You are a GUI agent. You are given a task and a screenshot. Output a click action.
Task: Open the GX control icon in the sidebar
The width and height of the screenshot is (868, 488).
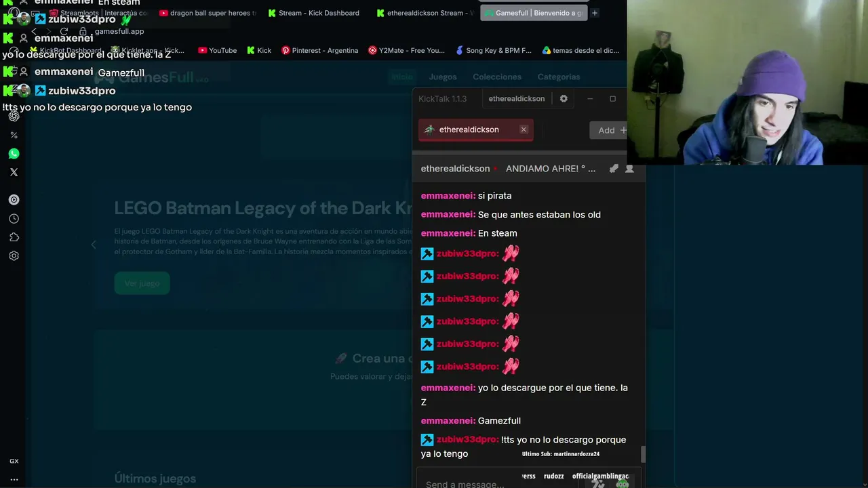(x=14, y=461)
